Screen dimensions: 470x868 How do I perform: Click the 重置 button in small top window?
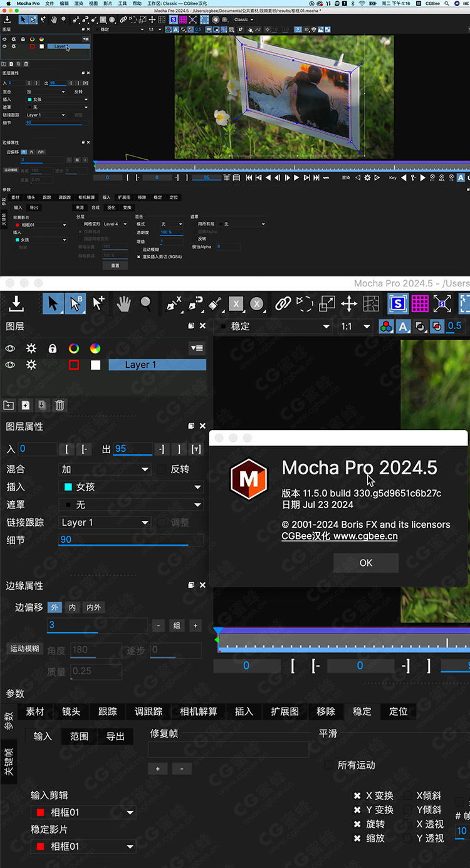click(x=115, y=265)
